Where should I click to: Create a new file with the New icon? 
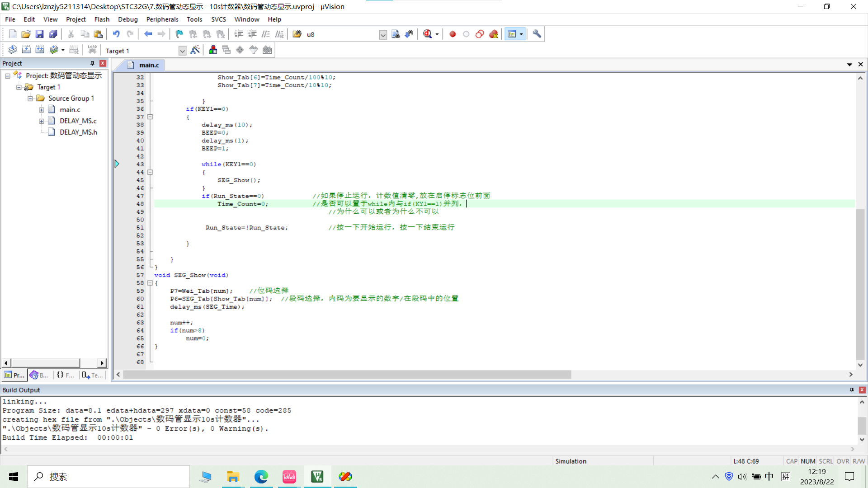13,34
